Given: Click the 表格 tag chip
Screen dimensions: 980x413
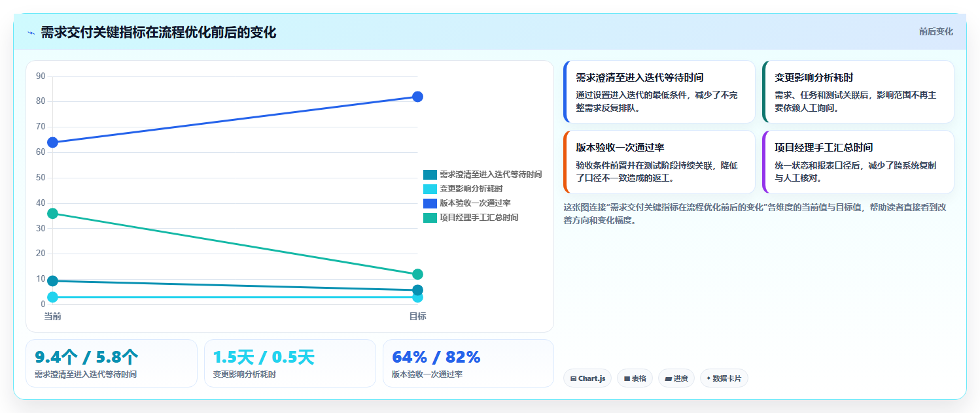Looking at the screenshot, I should coord(635,378).
